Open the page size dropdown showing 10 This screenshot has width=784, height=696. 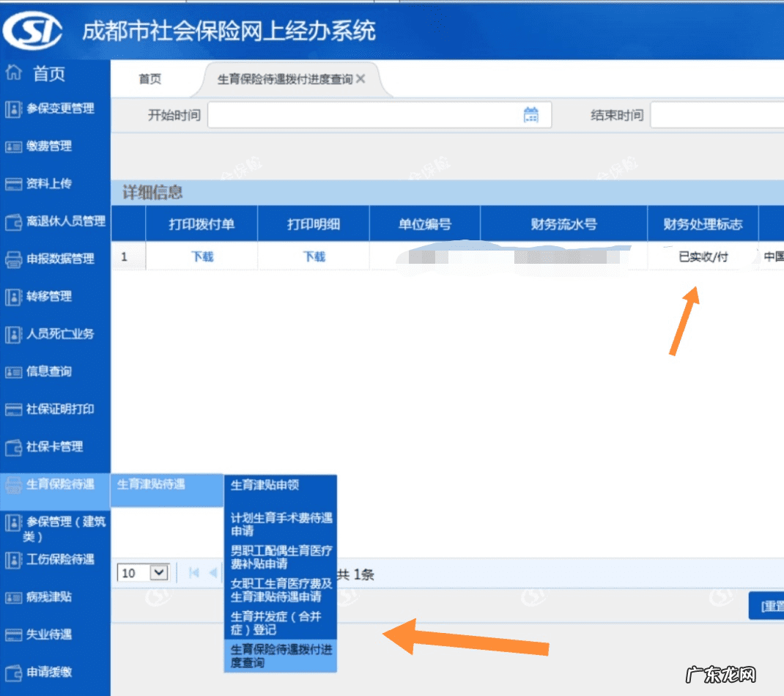pos(142,572)
